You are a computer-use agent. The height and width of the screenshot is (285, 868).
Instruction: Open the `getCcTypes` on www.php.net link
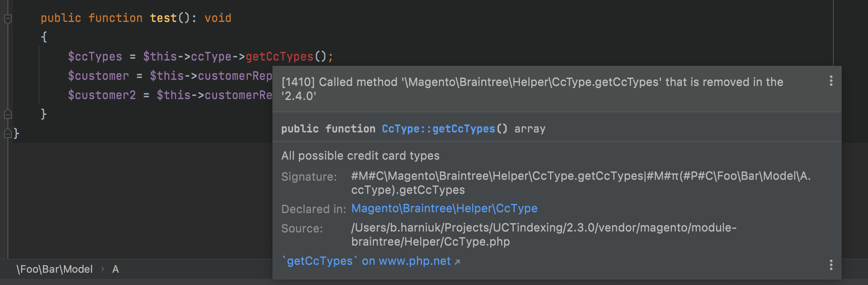366,261
